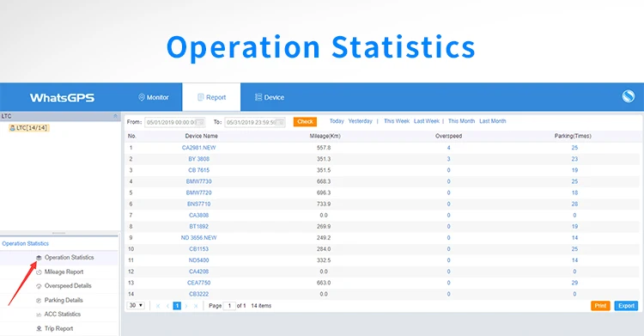Open device CA3808

(199, 215)
